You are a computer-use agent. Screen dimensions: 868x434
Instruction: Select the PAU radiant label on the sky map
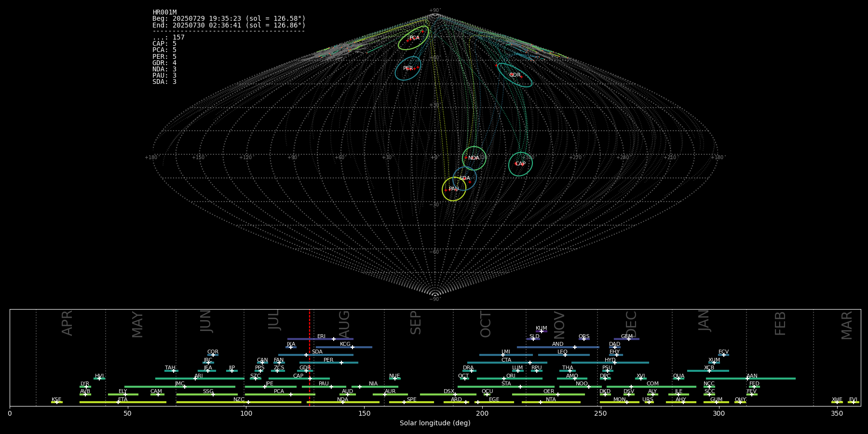454,189
